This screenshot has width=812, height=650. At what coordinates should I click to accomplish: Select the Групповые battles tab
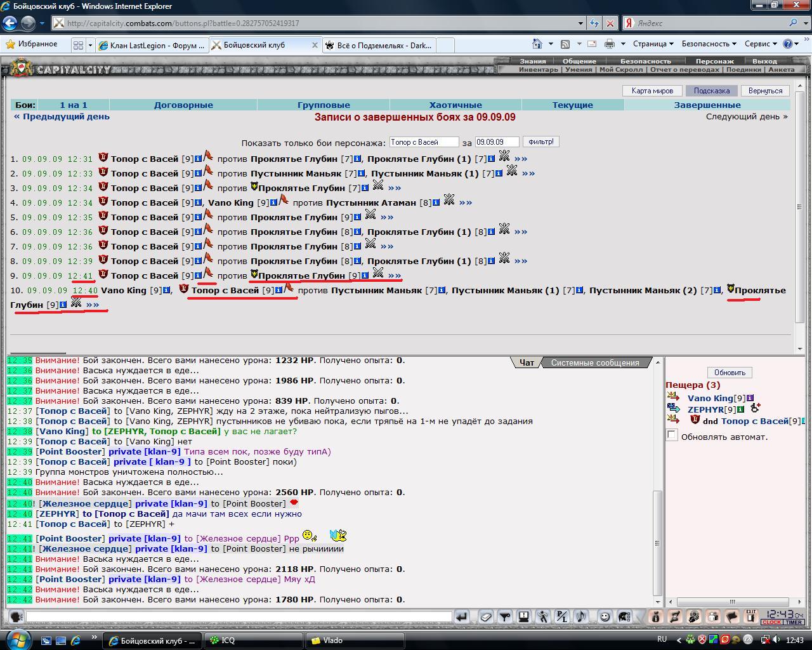tap(324, 105)
